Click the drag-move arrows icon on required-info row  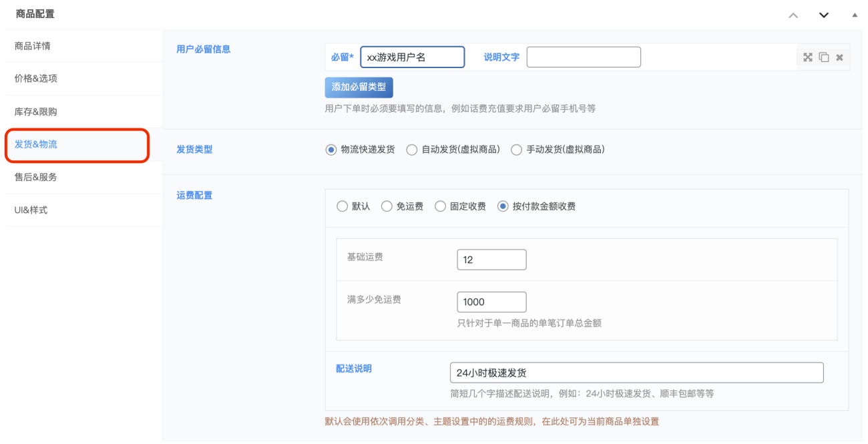point(807,57)
